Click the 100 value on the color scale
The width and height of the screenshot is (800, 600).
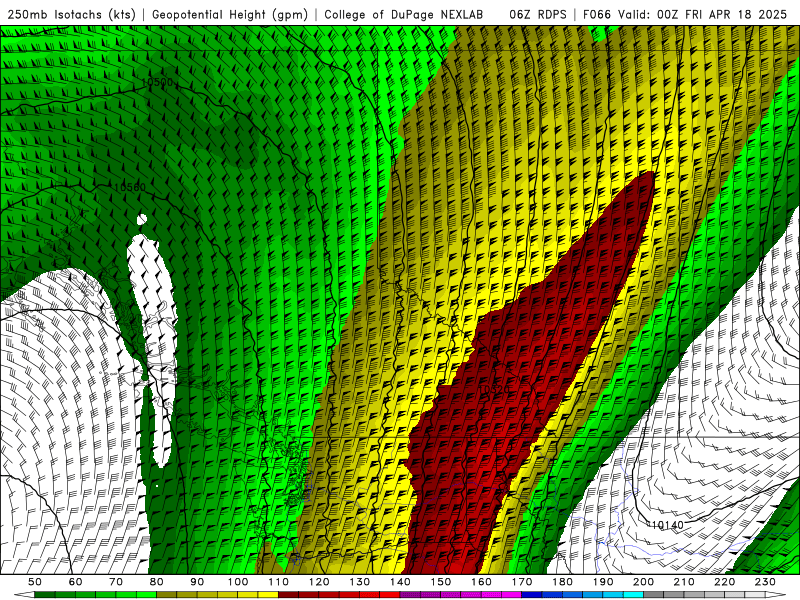click(x=238, y=582)
